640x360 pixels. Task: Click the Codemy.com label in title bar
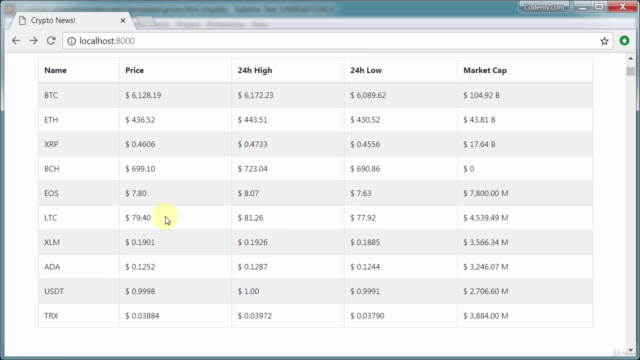(544, 7)
